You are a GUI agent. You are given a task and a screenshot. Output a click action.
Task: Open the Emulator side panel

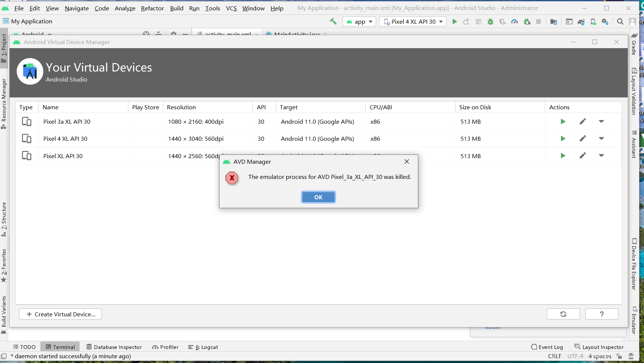click(x=634, y=320)
